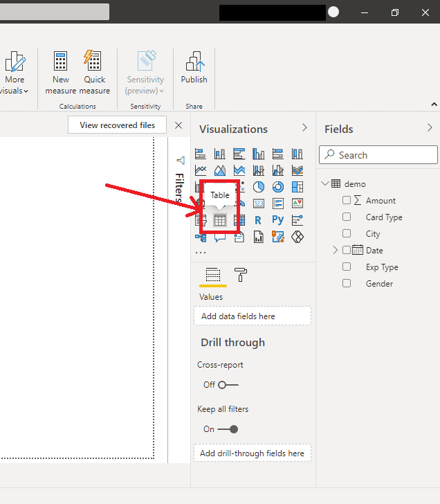Select the 100% stacked column chart visual

(297, 154)
